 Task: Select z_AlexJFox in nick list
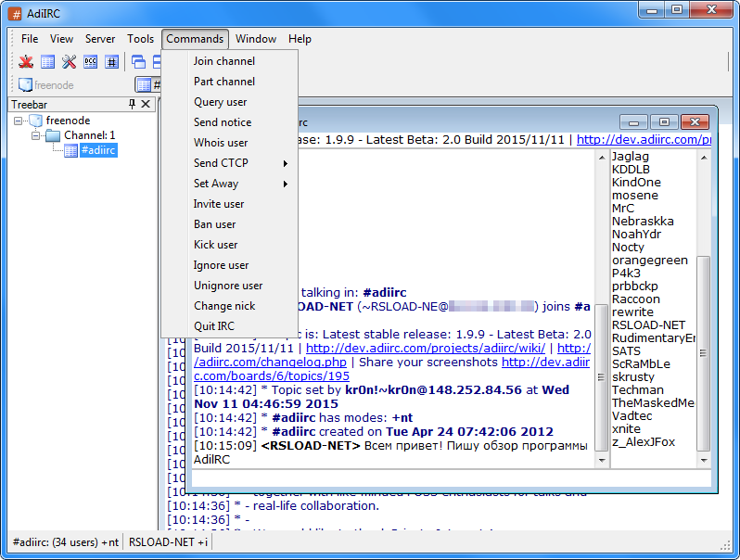pos(644,442)
